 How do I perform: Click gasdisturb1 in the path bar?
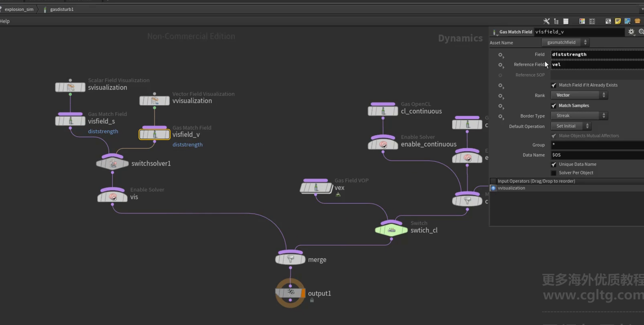tap(62, 9)
